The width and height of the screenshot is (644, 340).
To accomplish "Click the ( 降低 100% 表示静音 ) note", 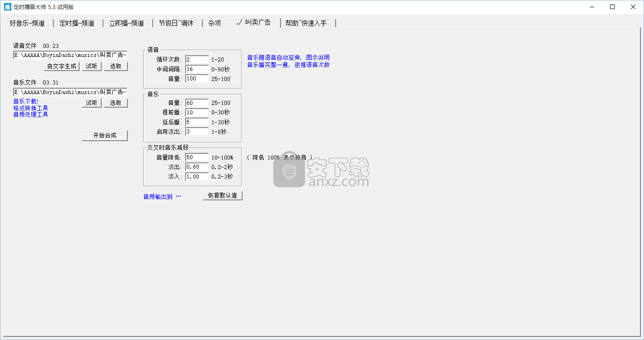I will 280,158.
